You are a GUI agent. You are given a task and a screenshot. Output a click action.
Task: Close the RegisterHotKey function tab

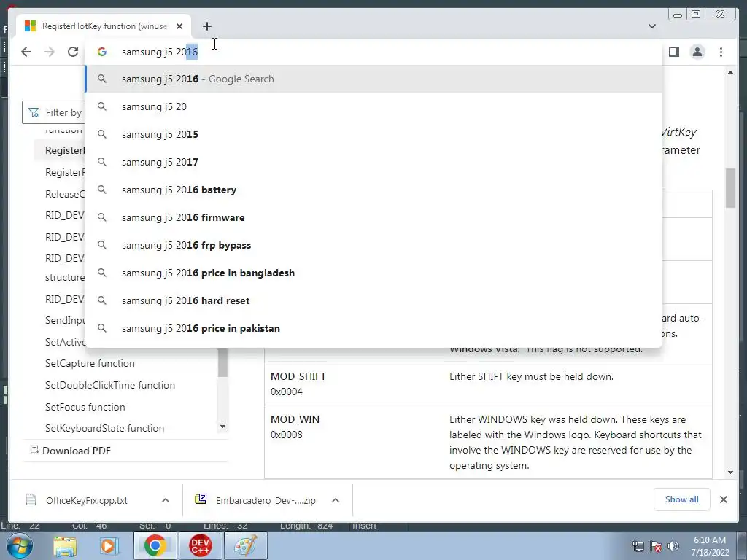point(179,26)
